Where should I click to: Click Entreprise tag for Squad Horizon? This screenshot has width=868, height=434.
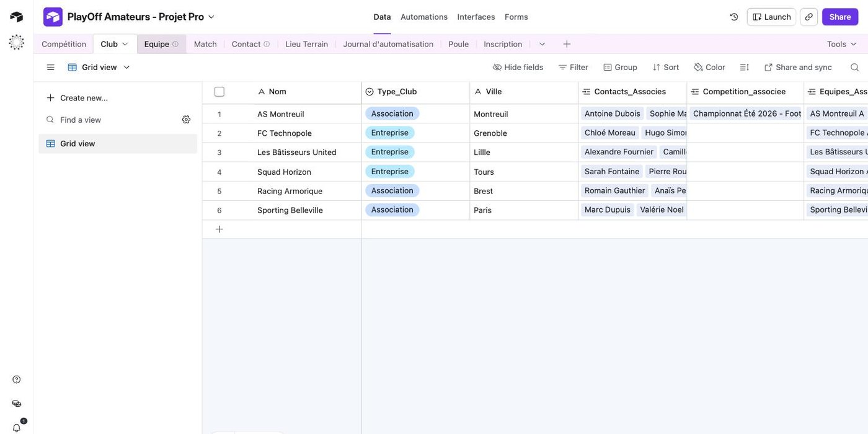click(x=390, y=171)
